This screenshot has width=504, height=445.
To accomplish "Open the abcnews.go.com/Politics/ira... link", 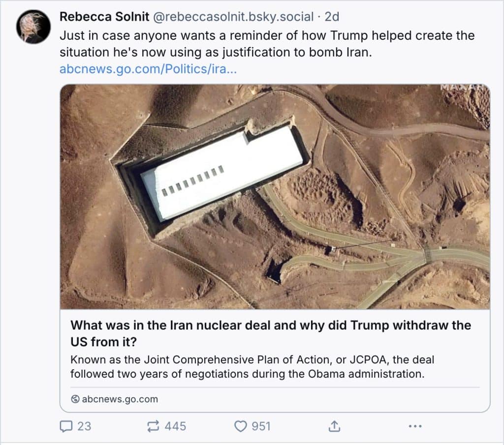I will [148, 68].
